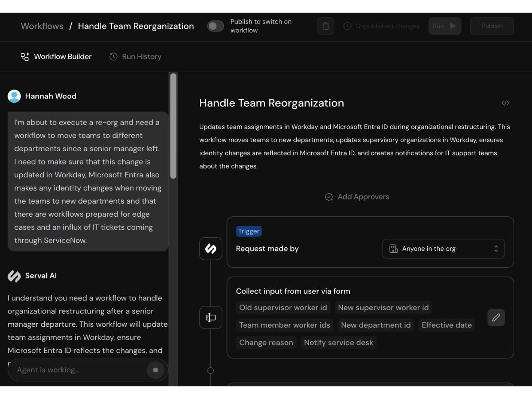Screen dimensions: 532x399
Task: Go to Workflows breadcrumb
Action: [x=42, y=26]
